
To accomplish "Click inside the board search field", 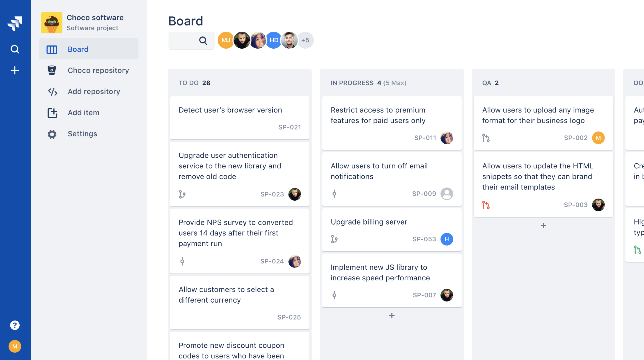I will 188,41.
